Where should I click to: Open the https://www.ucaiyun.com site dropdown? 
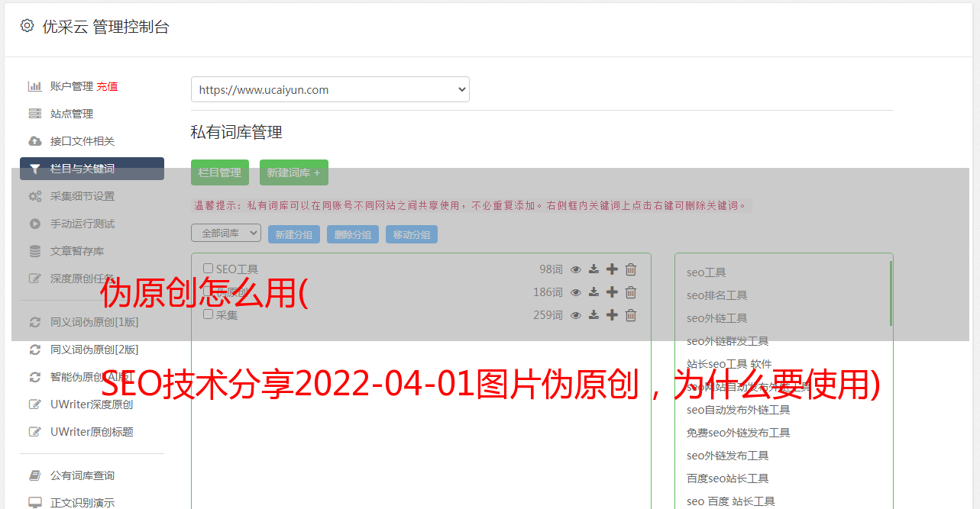click(x=330, y=89)
